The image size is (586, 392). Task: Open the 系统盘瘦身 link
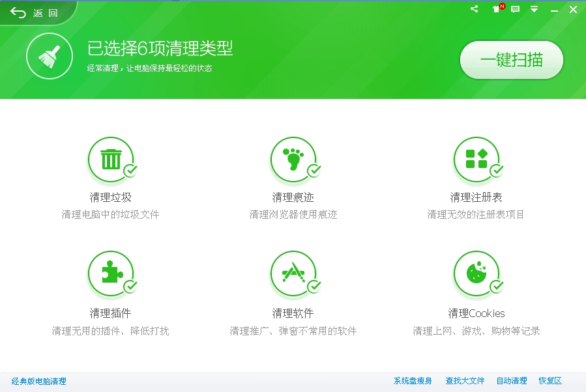pyautogui.click(x=412, y=381)
